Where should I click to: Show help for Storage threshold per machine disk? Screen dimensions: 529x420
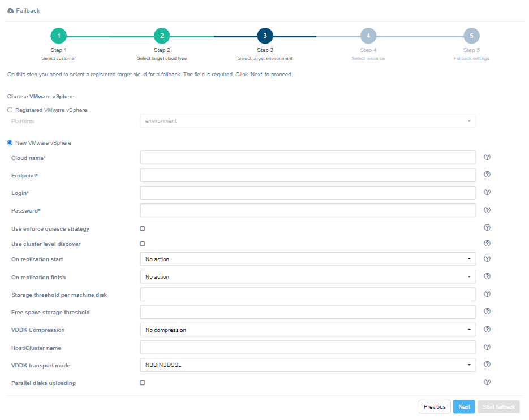pyautogui.click(x=487, y=293)
